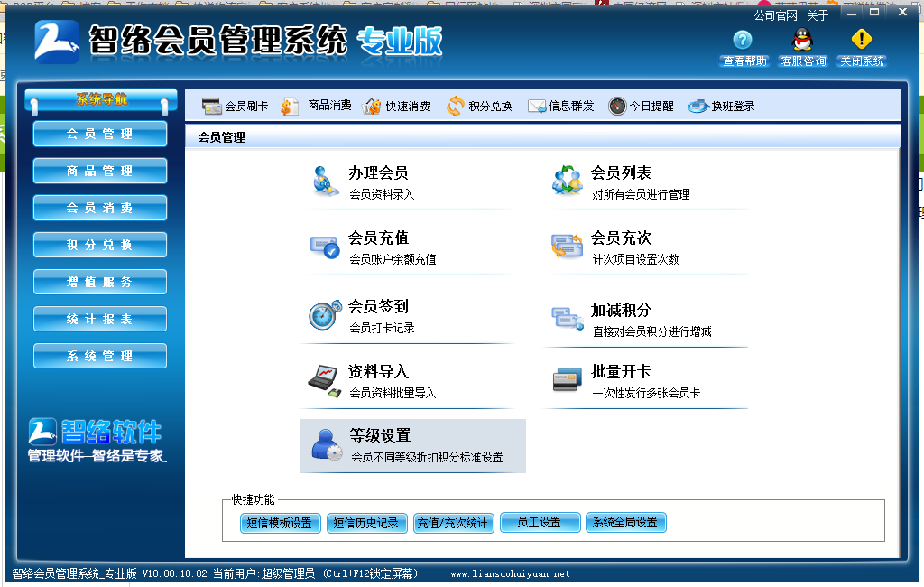
Task: Open the 关于 about menu item
Action: (817, 14)
